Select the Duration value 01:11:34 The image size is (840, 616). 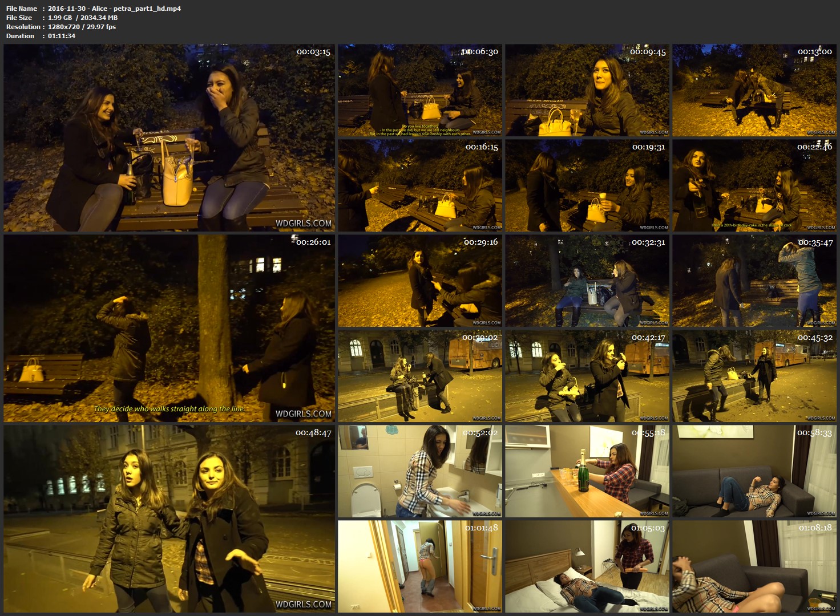point(62,36)
